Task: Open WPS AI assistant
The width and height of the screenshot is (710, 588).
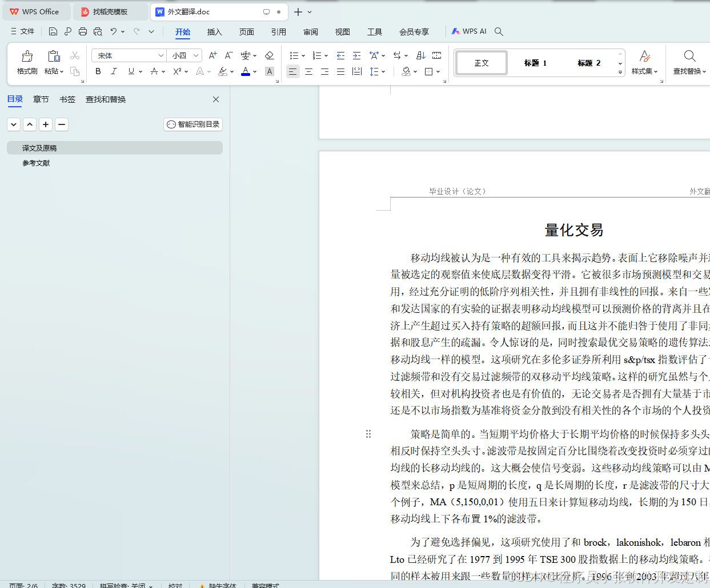Action: tap(468, 31)
